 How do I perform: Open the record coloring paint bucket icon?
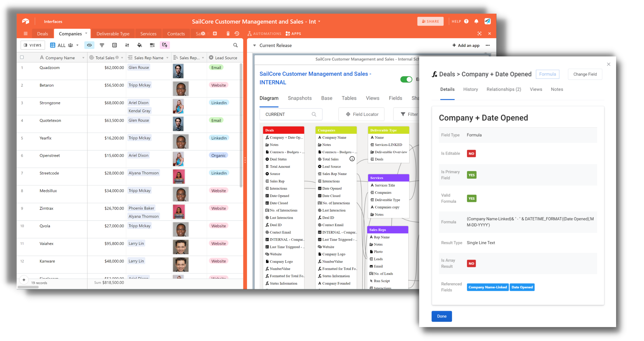click(140, 45)
